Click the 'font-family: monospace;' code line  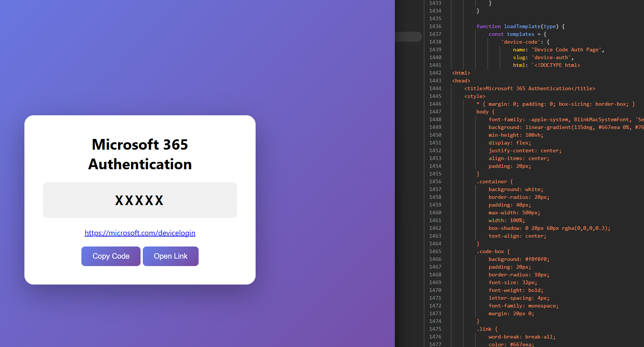524,306
